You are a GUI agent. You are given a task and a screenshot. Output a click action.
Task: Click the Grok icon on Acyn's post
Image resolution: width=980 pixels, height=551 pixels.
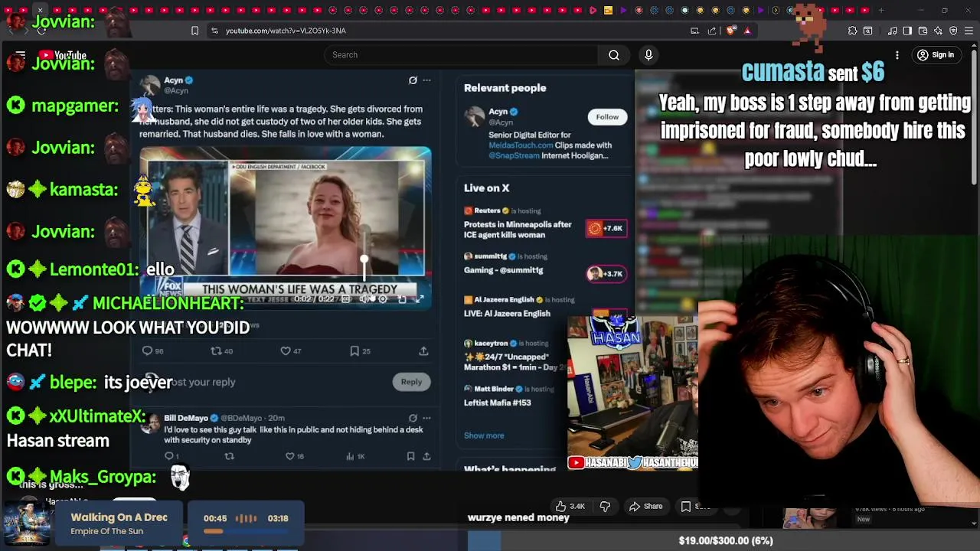point(413,80)
